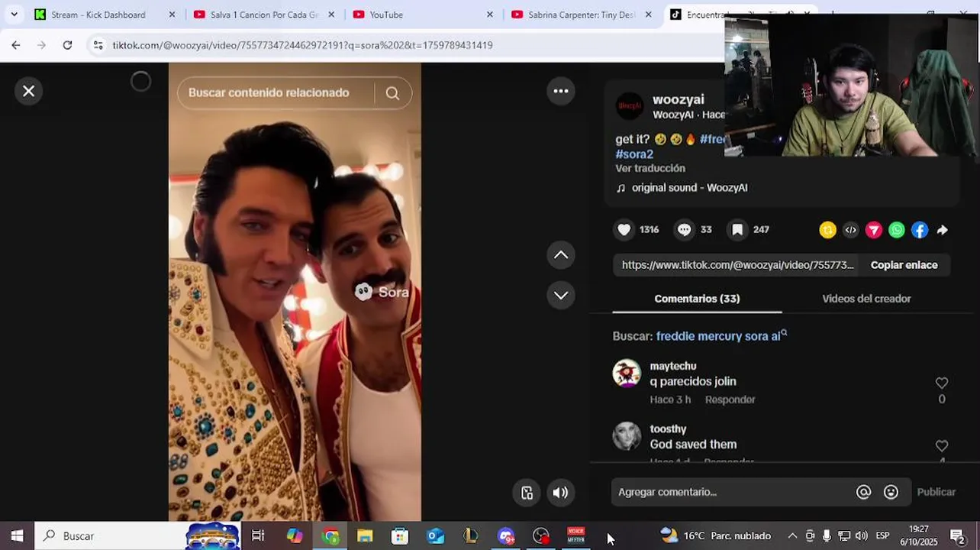Image resolution: width=980 pixels, height=550 pixels.
Task: Click the @ mention icon in comment box
Action: tap(863, 492)
